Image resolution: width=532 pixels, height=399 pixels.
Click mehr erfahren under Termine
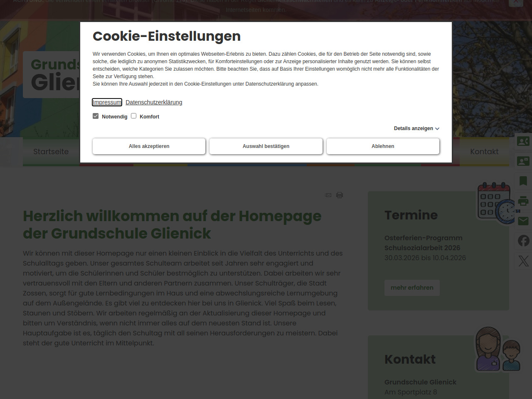coord(412,288)
